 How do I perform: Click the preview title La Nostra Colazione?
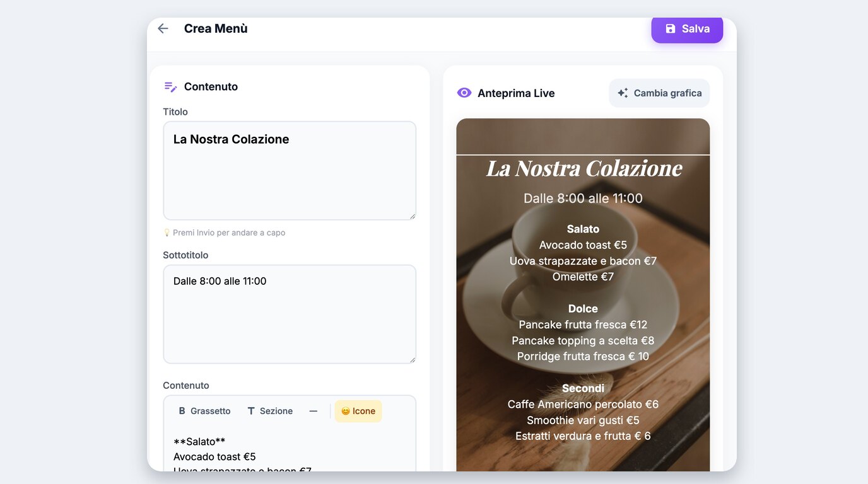584,168
